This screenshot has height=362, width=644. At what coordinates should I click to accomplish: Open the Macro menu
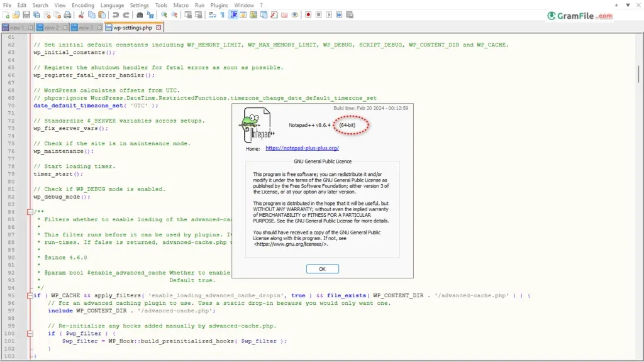pyautogui.click(x=180, y=5)
